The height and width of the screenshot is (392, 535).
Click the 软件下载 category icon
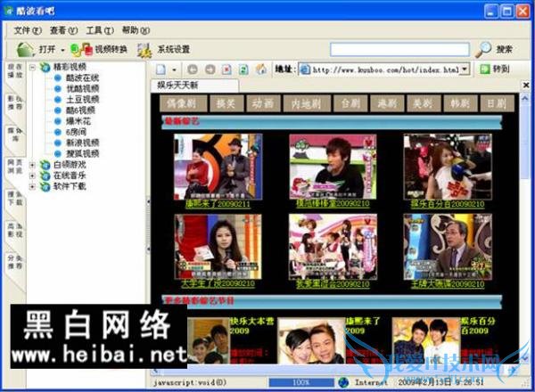point(45,187)
